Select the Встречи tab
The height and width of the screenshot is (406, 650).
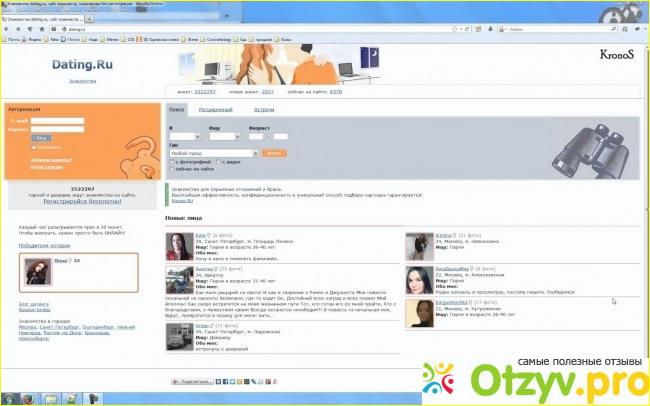[264, 108]
